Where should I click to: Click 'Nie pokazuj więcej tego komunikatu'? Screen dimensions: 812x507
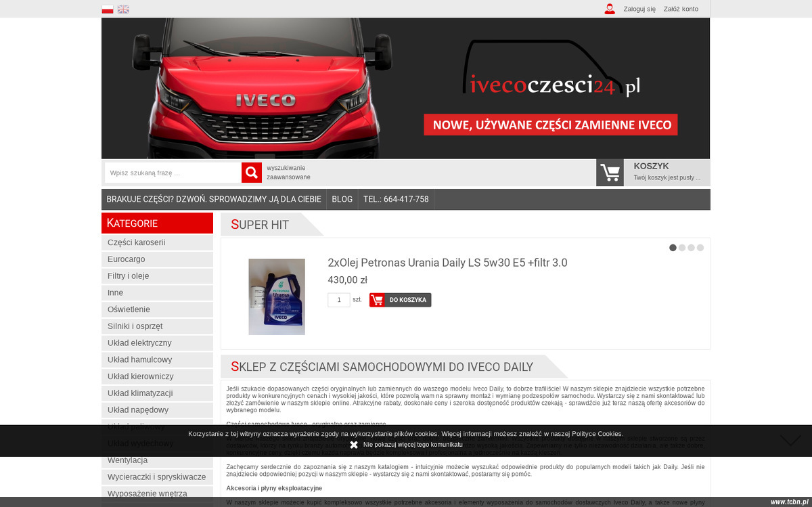coord(413,445)
